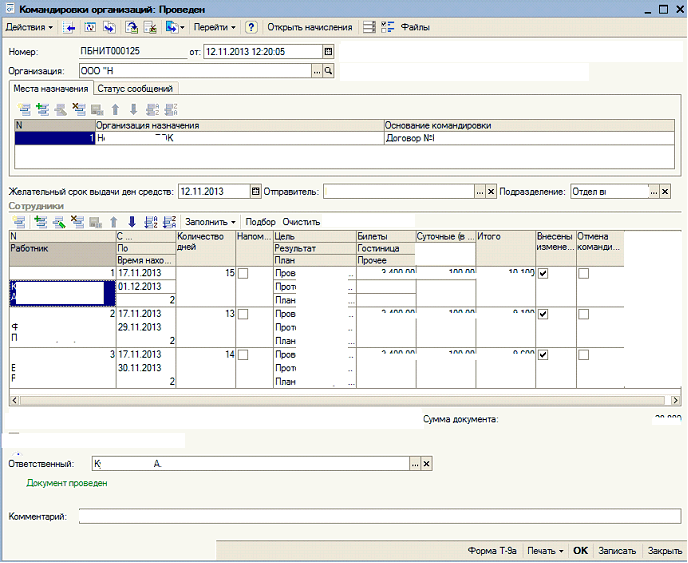Open calendar picker next to document date

tap(328, 52)
